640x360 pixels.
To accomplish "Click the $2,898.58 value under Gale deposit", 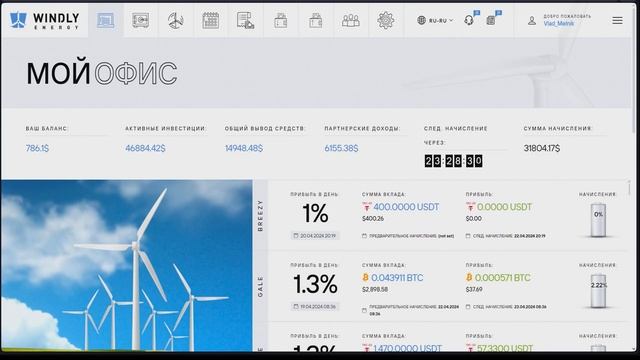I will click(375, 289).
